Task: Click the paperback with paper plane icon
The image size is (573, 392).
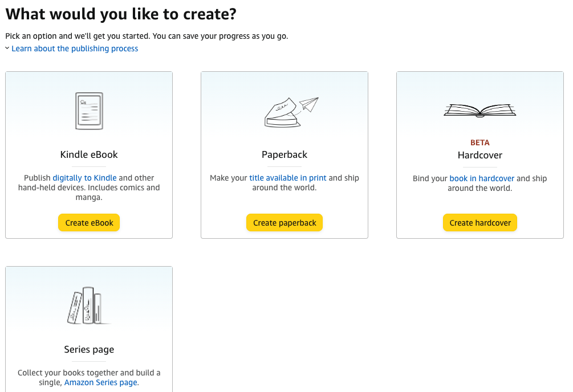Action: (x=291, y=112)
